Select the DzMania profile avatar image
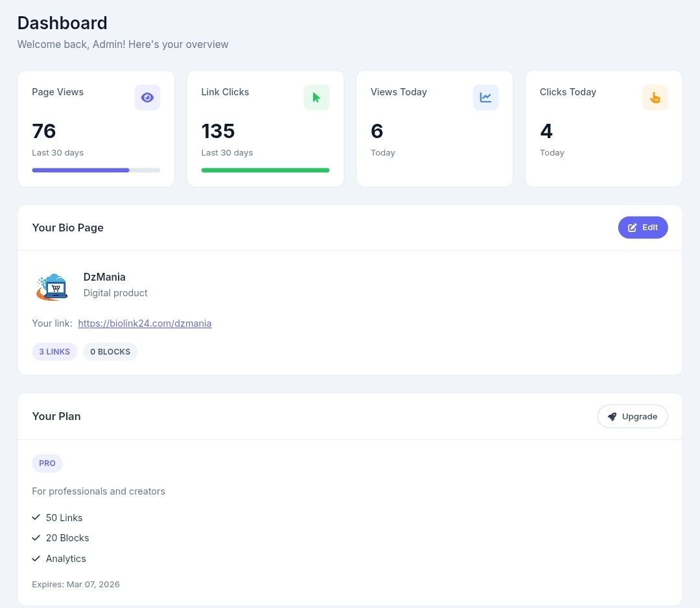This screenshot has width=700, height=608. click(51, 286)
